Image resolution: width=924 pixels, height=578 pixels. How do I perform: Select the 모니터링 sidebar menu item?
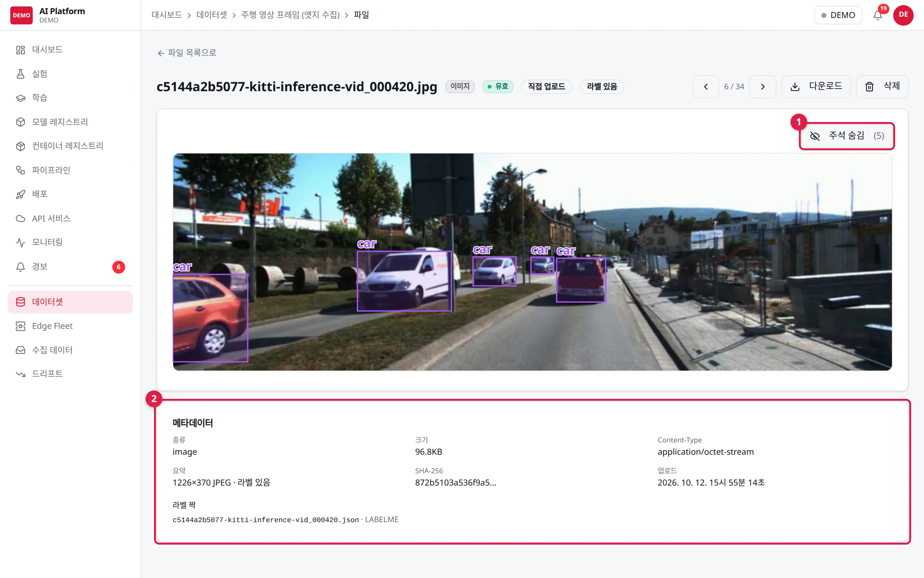point(70,242)
